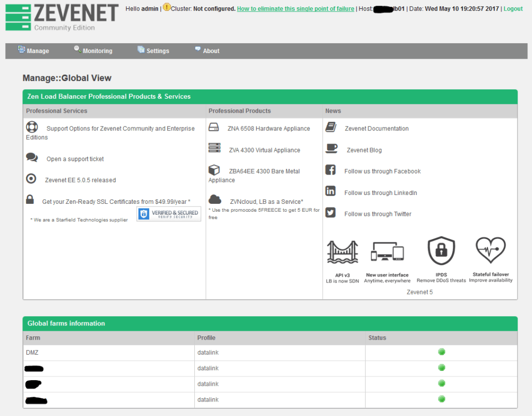Viewport: 532px width, 416px height.
Task: Click the lifebuoy support options icon
Action: coord(32,127)
